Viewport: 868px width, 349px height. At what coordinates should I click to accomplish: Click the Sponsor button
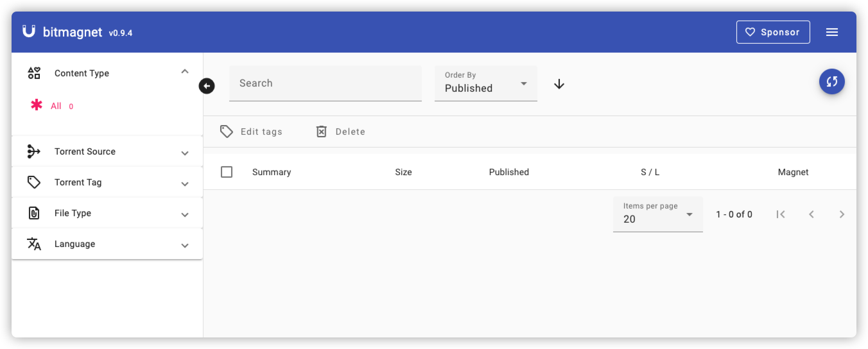773,32
